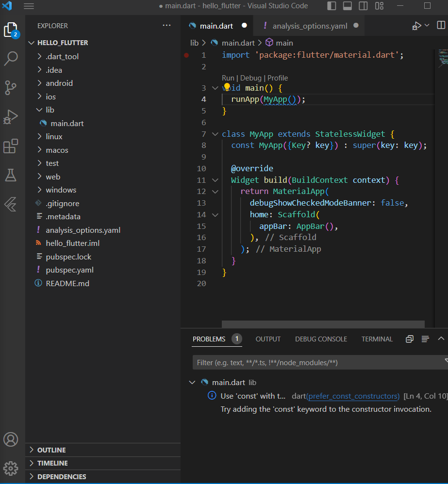Open pubspec.yaml file
Image resolution: width=448 pixels, height=484 pixels.
[x=103, y=270]
